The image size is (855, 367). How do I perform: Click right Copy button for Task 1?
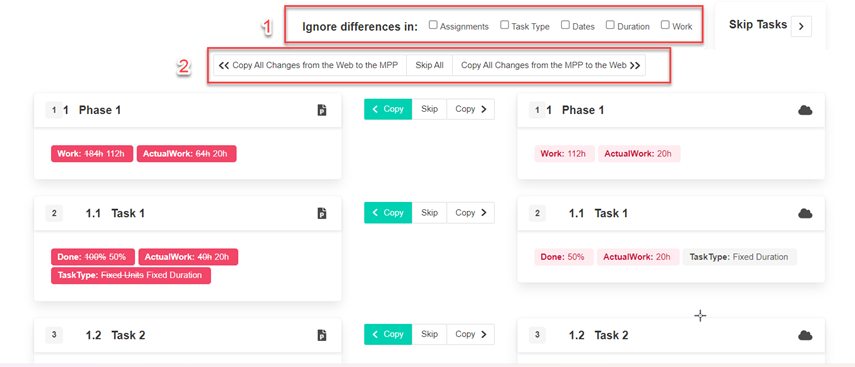pos(471,213)
